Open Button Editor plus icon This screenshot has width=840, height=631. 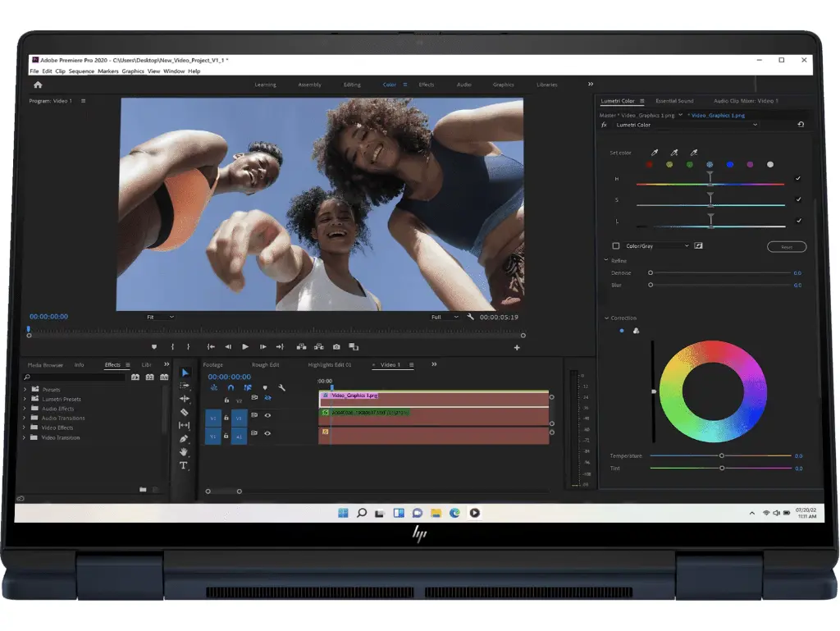(x=517, y=348)
